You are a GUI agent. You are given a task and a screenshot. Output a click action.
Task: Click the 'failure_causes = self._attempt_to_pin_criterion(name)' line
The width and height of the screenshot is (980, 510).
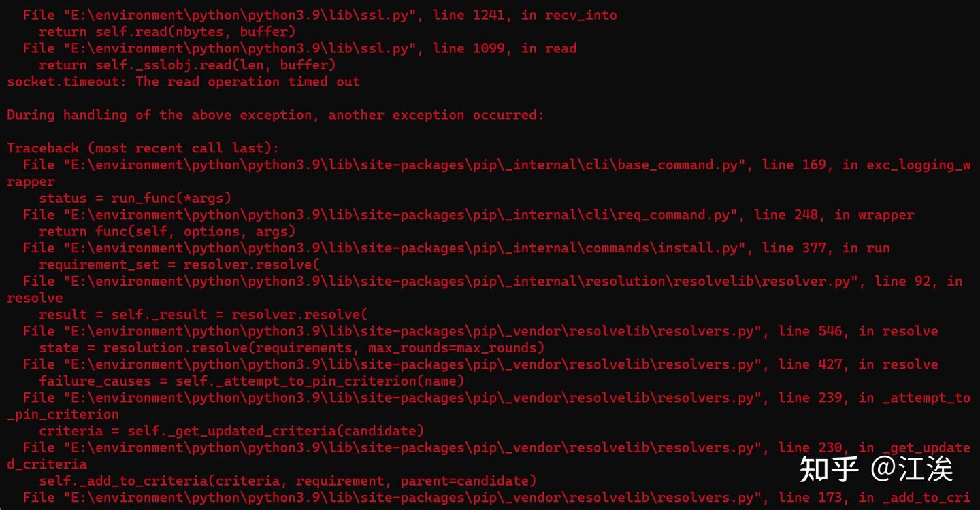tap(251, 381)
